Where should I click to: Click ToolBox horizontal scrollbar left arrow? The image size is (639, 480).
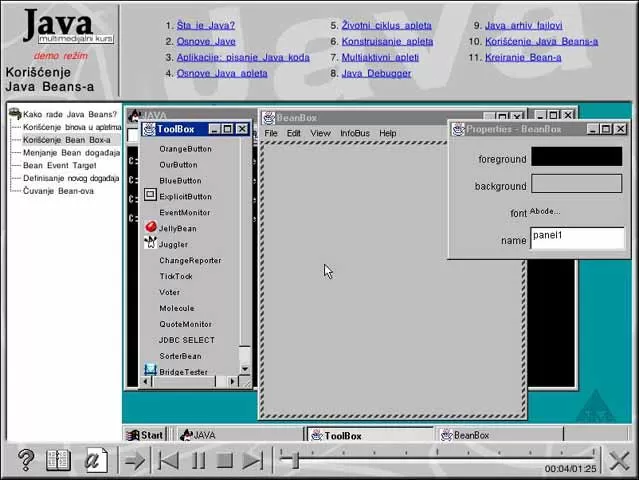coord(145,381)
